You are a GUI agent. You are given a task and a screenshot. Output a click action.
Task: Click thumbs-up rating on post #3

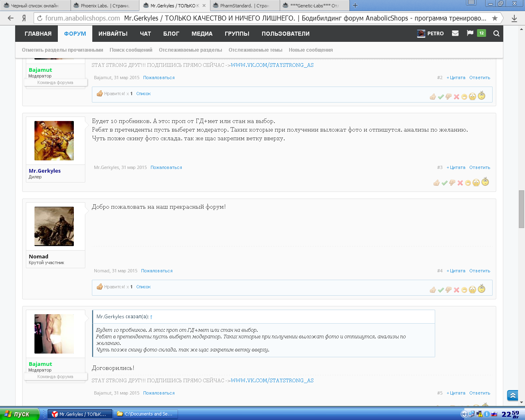[436, 183]
